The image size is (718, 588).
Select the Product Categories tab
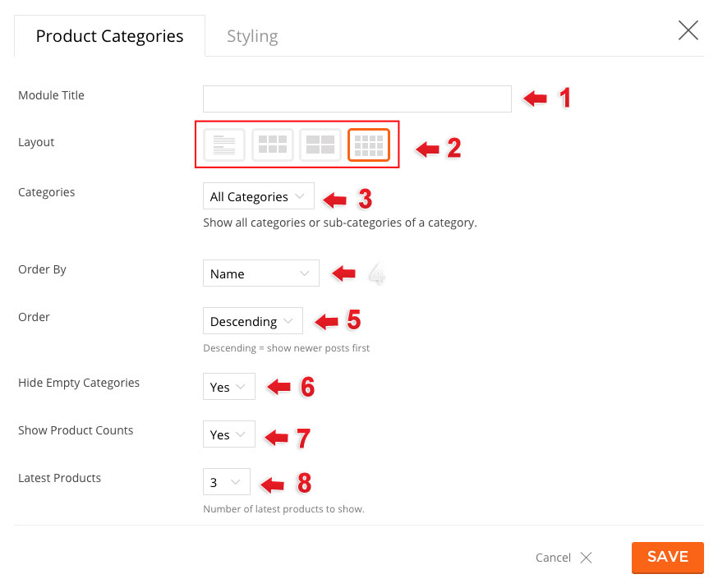point(110,36)
